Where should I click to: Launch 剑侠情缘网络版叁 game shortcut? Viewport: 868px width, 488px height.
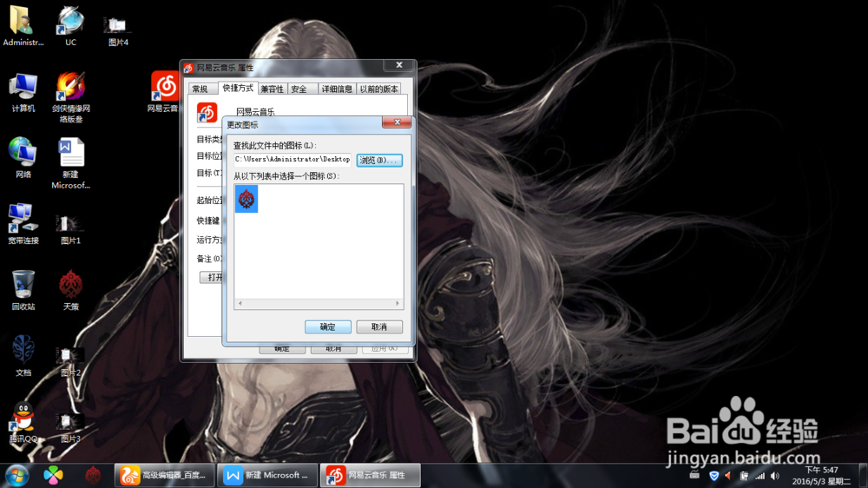click(71, 97)
